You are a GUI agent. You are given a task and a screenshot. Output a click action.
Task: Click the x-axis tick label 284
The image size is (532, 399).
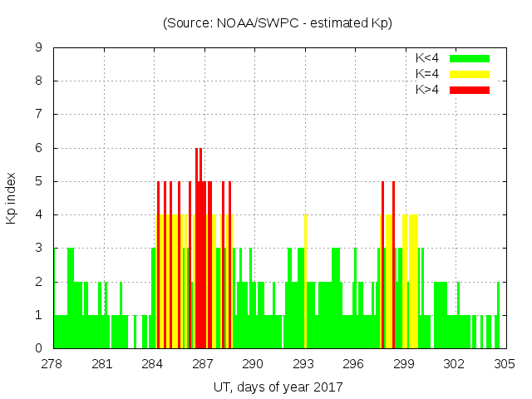point(153,364)
